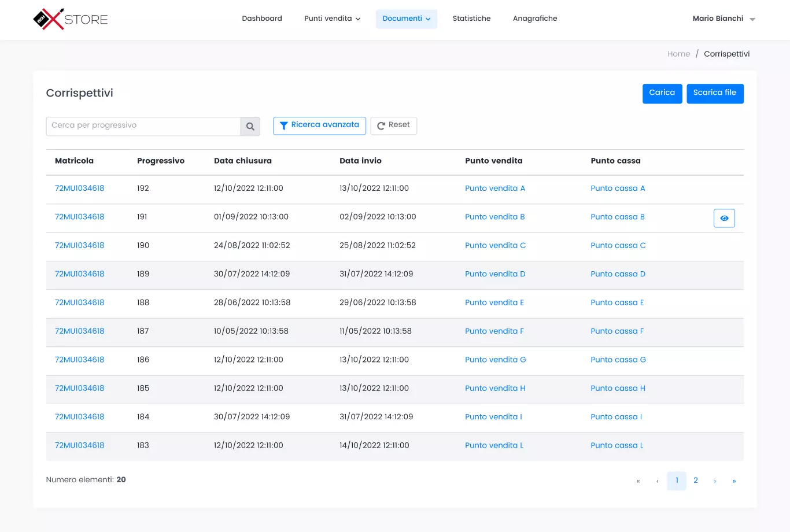Go to the first page using double-arrow icon

click(x=638, y=481)
